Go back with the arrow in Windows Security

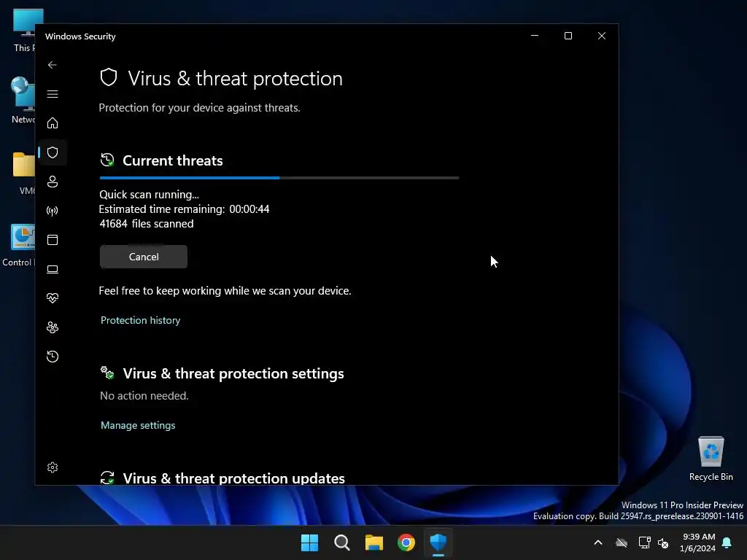coord(53,65)
